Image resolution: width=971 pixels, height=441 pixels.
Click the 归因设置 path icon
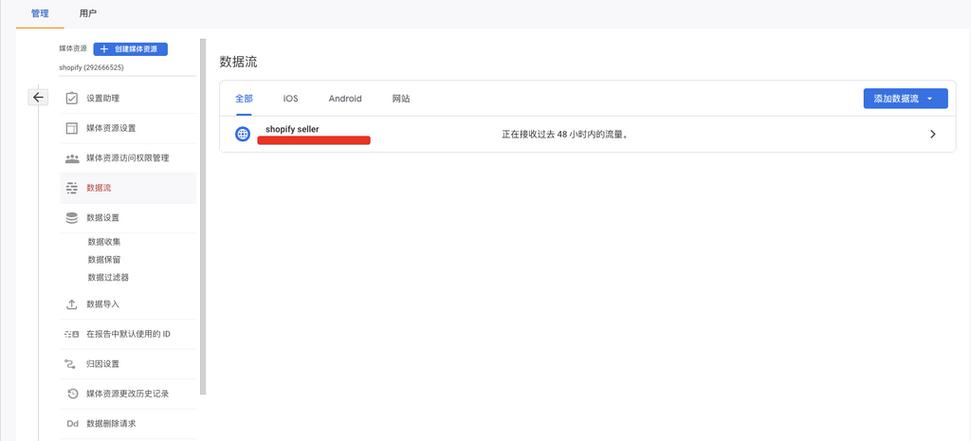pyautogui.click(x=72, y=364)
